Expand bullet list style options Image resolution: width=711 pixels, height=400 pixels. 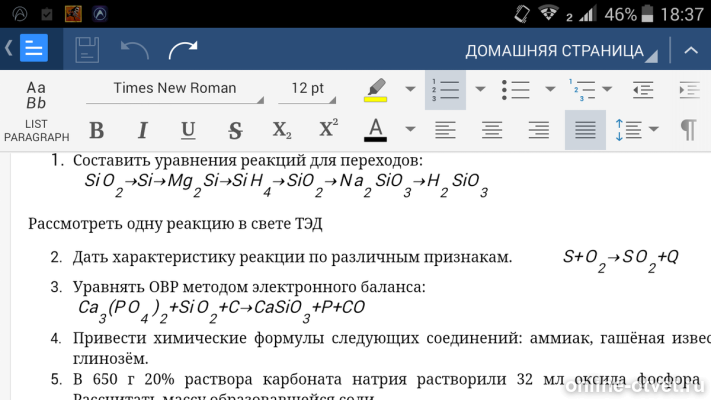pos(550,89)
